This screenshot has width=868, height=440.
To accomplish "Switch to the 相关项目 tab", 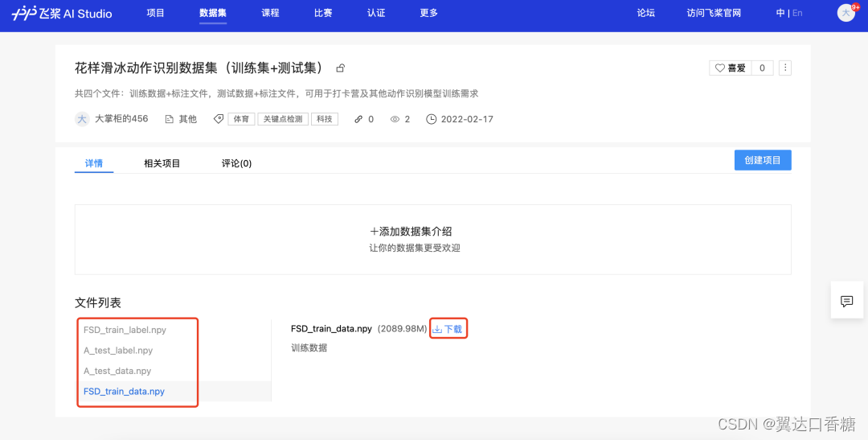I will pos(162,163).
